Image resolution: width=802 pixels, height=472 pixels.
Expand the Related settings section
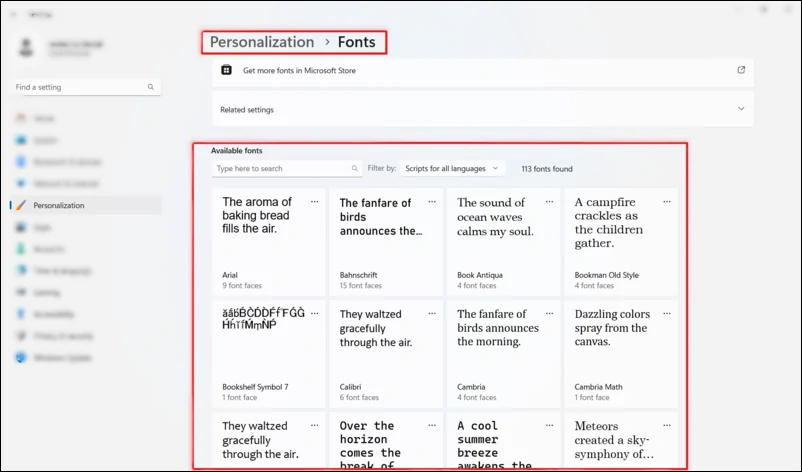pyautogui.click(x=741, y=109)
